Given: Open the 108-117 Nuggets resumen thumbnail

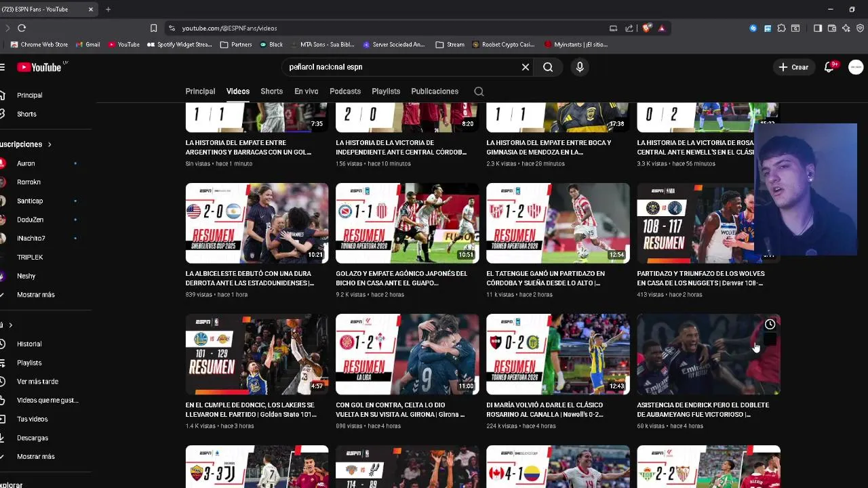Looking at the screenshot, I should [708, 223].
